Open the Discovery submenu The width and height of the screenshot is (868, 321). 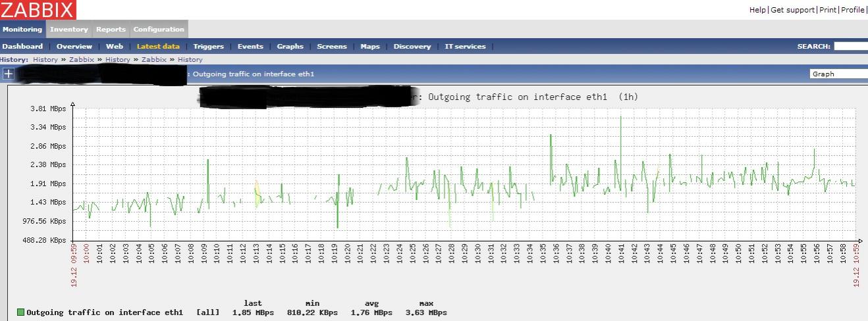(412, 46)
